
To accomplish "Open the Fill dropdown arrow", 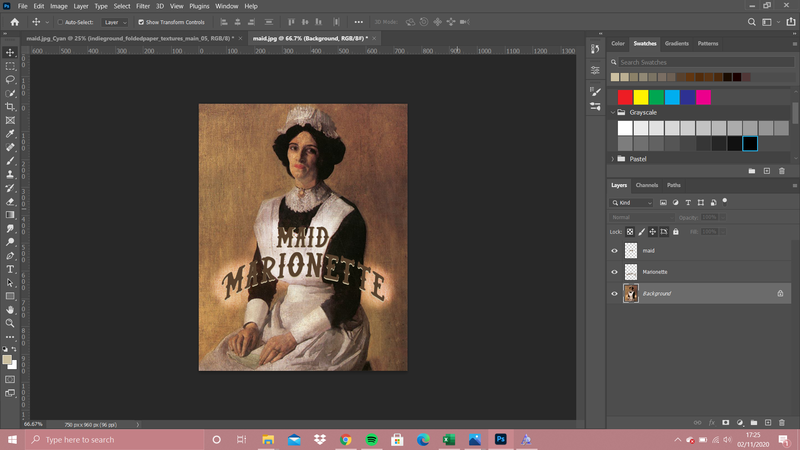I will pyautogui.click(x=723, y=232).
